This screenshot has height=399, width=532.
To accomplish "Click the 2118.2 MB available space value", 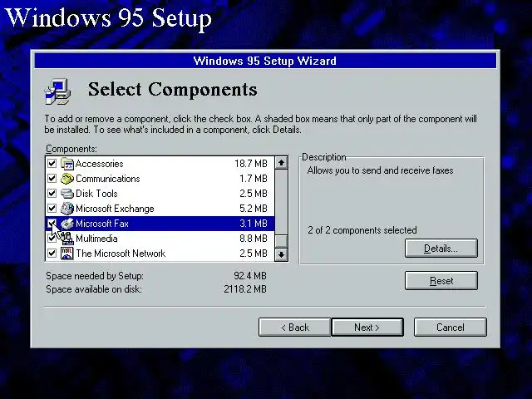I will coord(245,289).
